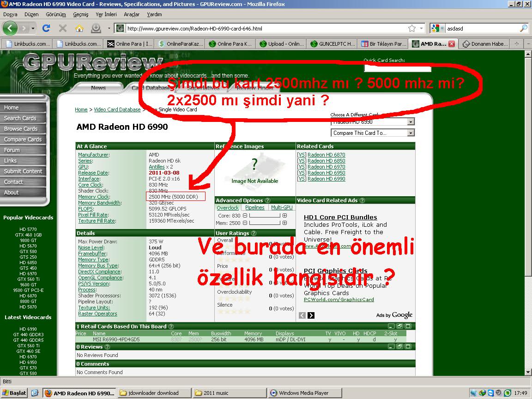Screen dimensions: 532x399
Task: Close the AMD Radeon browser tab
Action: pyautogui.click(x=452, y=44)
